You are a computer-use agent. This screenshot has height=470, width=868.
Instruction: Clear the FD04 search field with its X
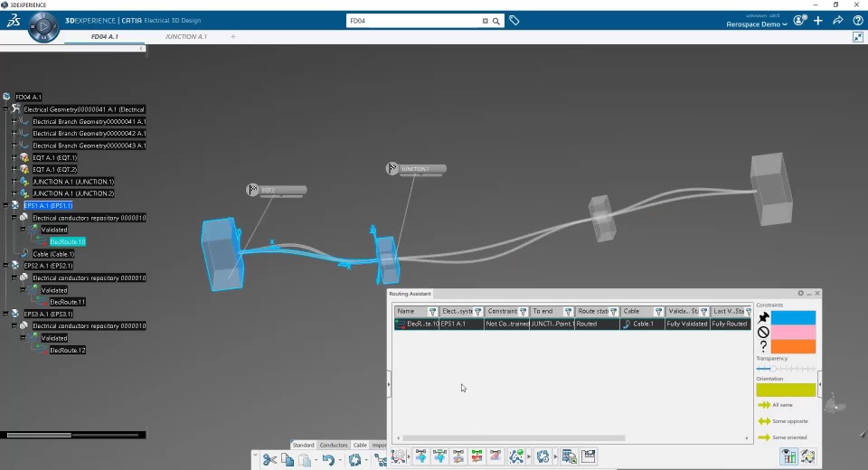(486, 21)
